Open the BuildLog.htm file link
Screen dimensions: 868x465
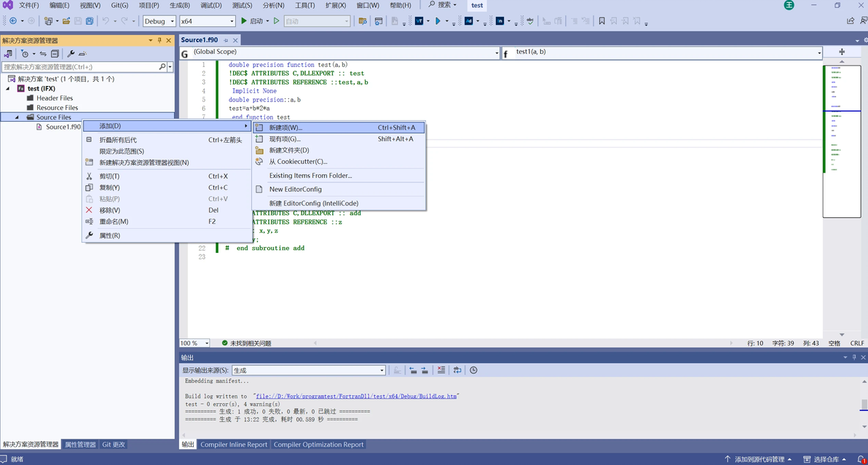357,396
